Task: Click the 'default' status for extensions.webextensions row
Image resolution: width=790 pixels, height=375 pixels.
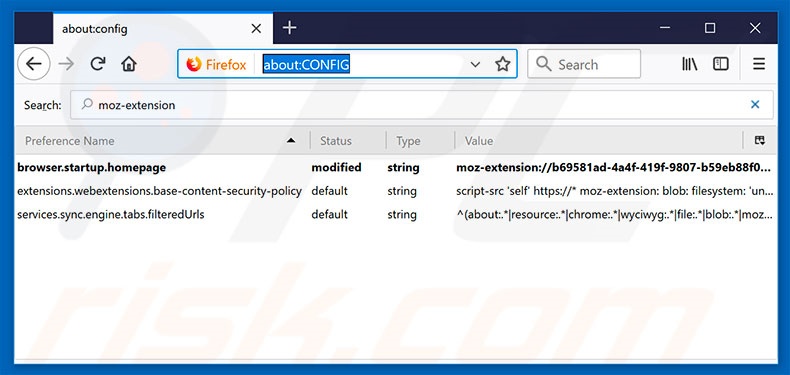Action: (329, 191)
